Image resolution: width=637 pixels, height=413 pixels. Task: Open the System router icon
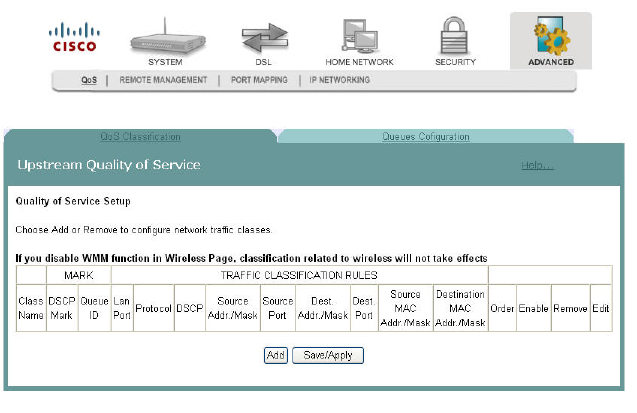(168, 37)
